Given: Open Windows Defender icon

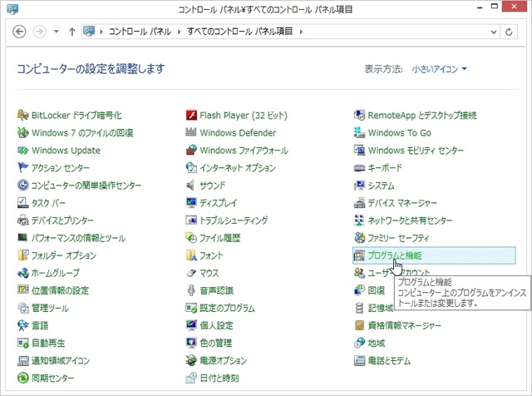Looking at the screenshot, I should [x=191, y=132].
